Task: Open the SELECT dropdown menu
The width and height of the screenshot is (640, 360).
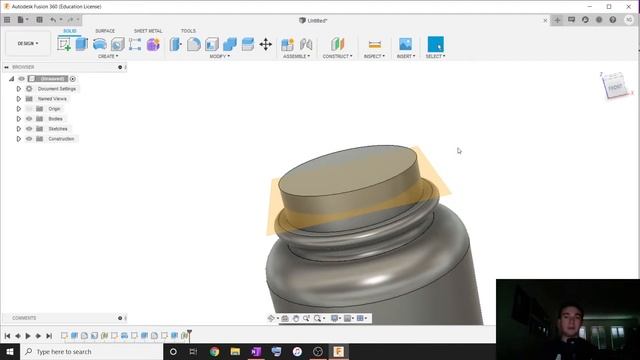Action: (x=436, y=56)
